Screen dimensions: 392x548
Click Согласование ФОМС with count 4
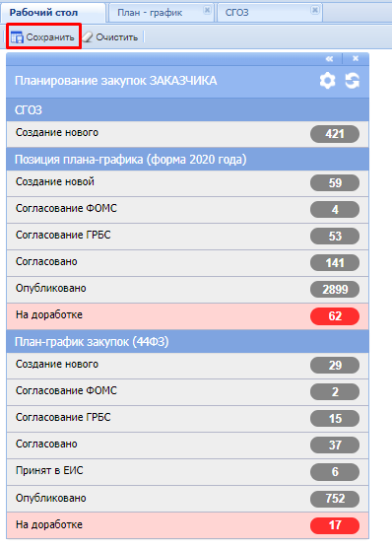point(187,209)
